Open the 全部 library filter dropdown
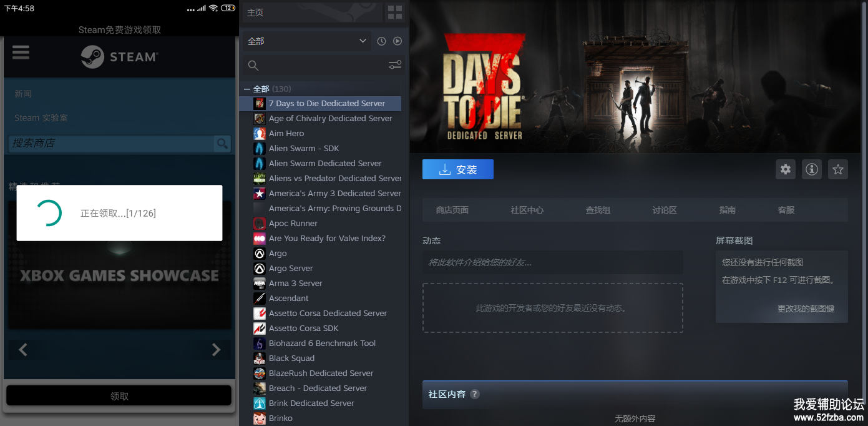868x426 pixels. coord(306,41)
